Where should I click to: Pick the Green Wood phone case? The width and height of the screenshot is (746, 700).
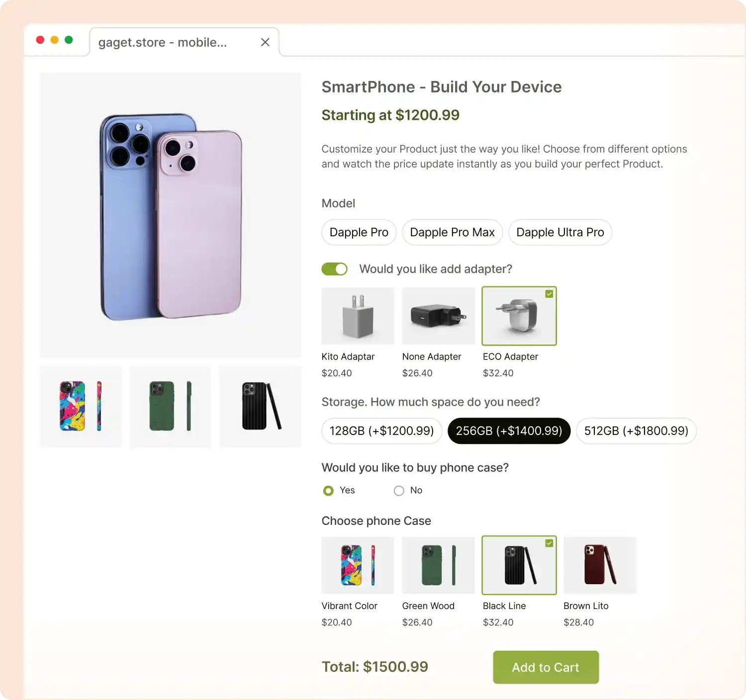tap(438, 565)
